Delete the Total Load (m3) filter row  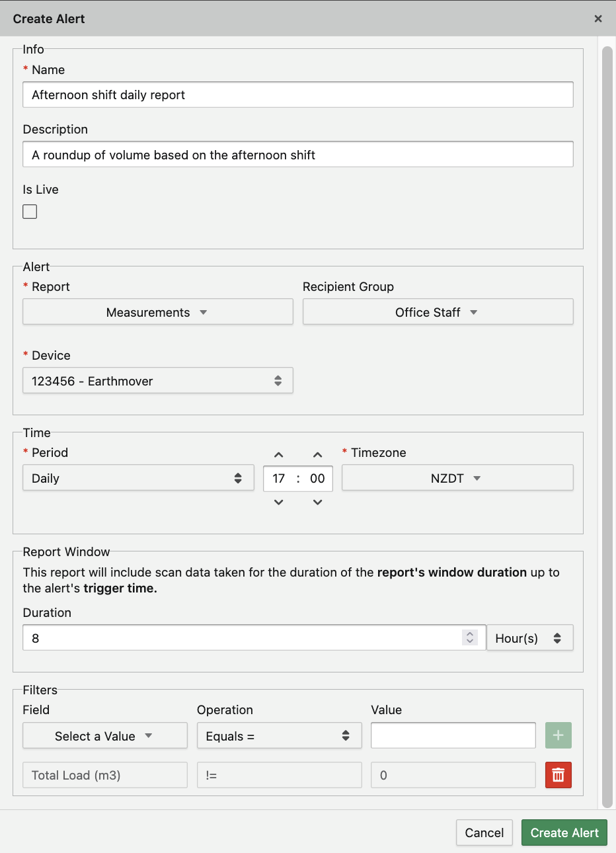coord(558,775)
